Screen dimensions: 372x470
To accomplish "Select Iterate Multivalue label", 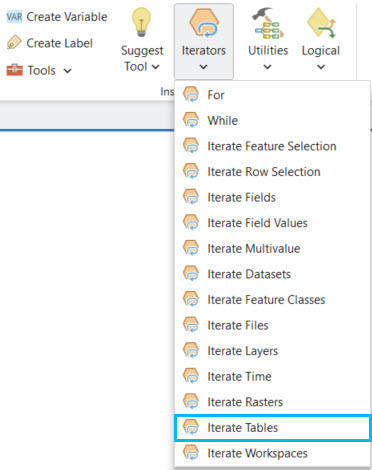I will [x=254, y=248].
